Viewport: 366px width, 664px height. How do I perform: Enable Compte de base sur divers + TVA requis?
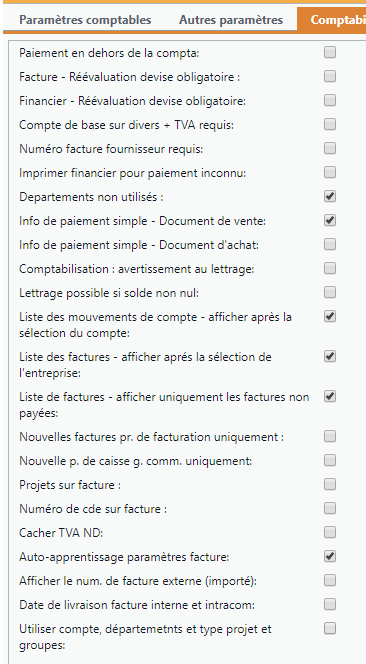click(330, 124)
